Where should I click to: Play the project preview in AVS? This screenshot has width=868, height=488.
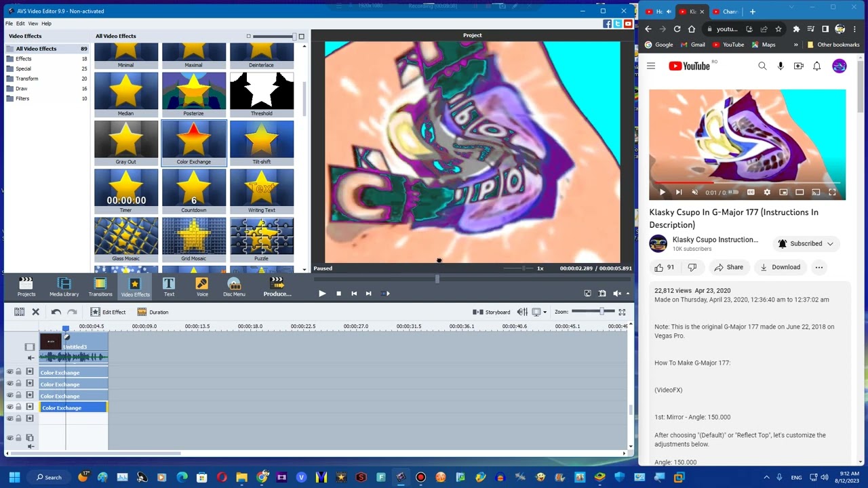coord(322,293)
